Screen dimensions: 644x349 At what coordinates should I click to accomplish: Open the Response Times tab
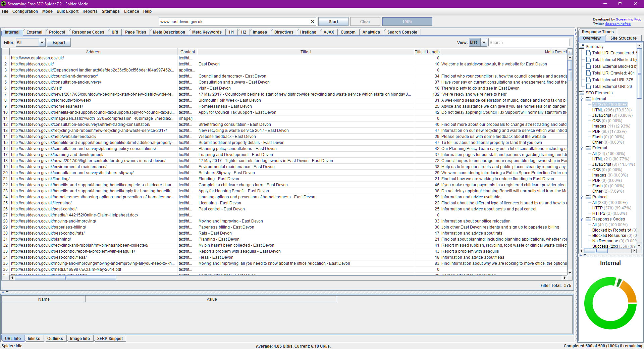pos(598,32)
